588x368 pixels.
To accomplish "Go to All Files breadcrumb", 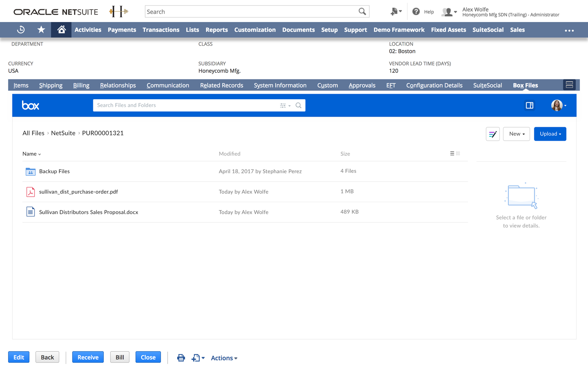I will pos(33,133).
